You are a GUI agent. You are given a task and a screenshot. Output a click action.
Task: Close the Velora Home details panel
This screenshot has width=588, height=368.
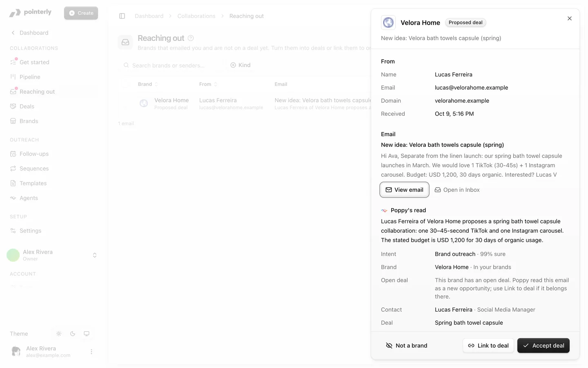click(570, 18)
